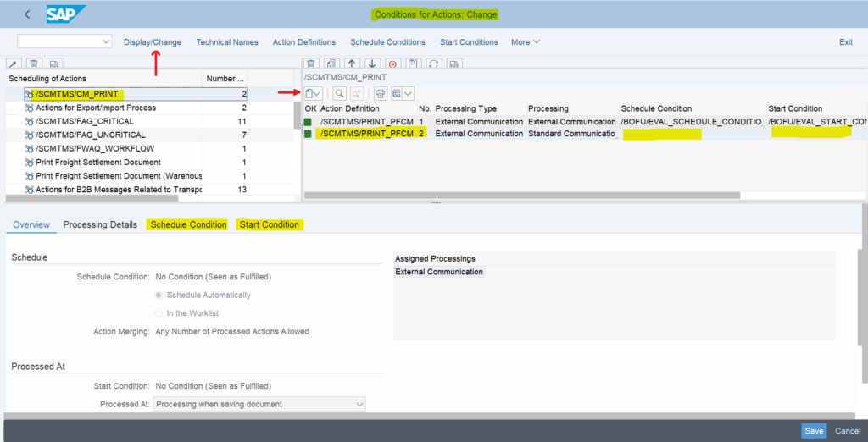Expand the More menu
This screenshot has width=868, height=442.
click(x=525, y=42)
